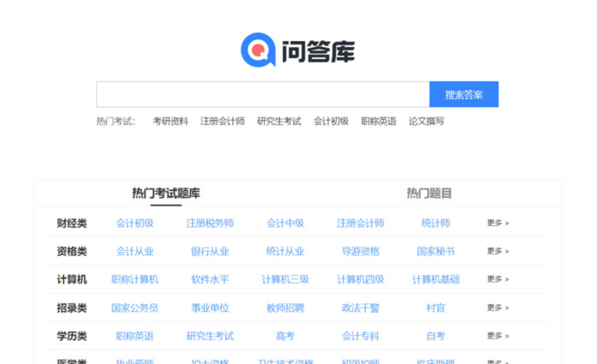
Task: Open the 银行从业 question bank
Action: 210,251
